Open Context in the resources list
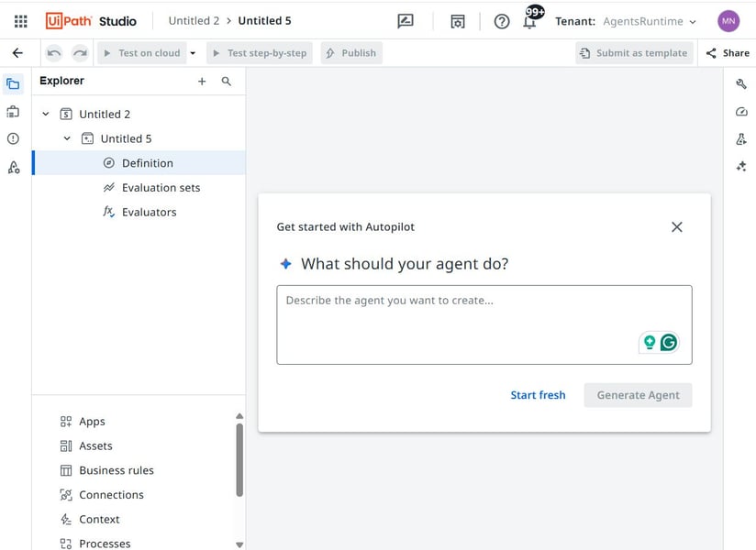The image size is (756, 550). 89,519
